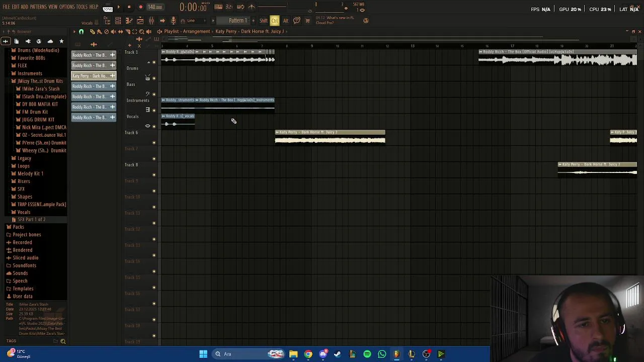The width and height of the screenshot is (644, 362).
Task: Click Katy Perry Dark Horse clip on Track 6
Action: click(330, 137)
